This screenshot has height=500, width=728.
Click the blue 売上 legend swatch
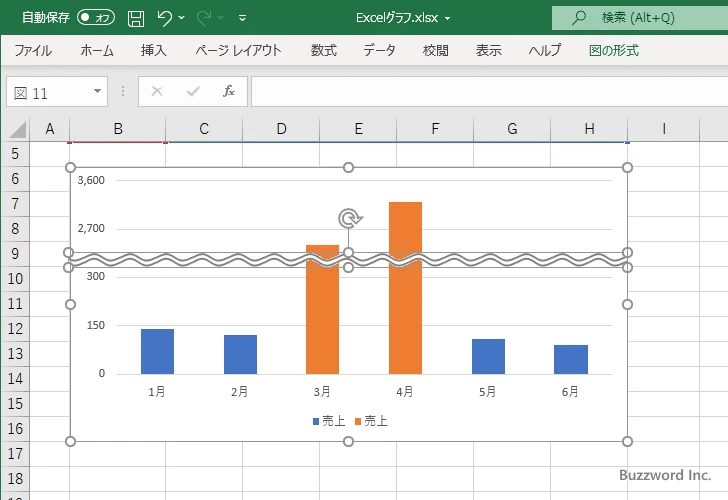coord(316,422)
